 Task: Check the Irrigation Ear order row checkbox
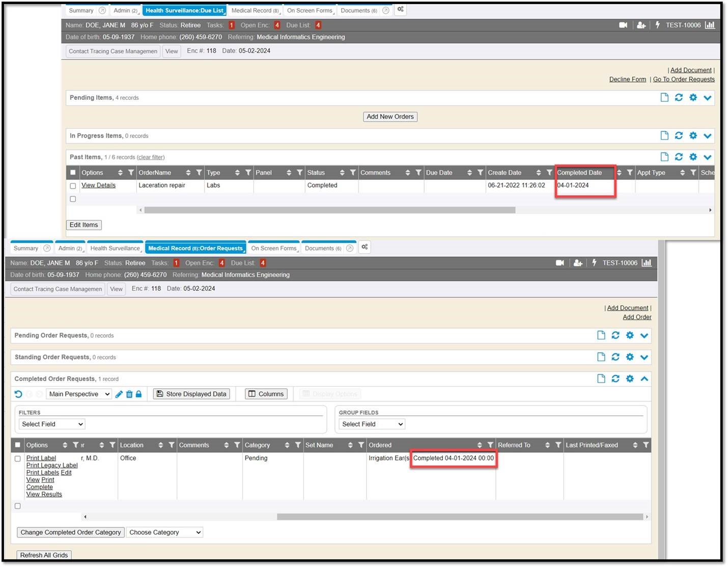[x=18, y=458]
